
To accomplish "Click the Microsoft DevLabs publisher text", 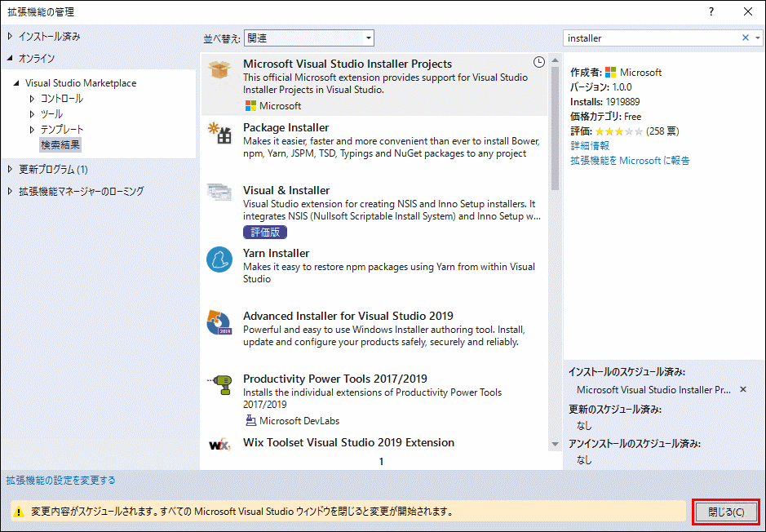I will coord(299,420).
